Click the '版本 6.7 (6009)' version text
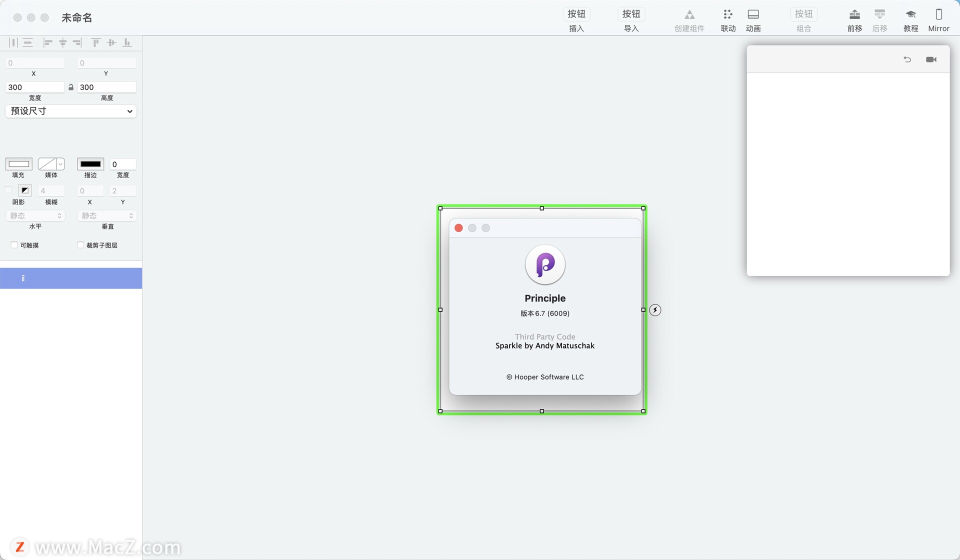Screen dimensions: 960x560 545,313
